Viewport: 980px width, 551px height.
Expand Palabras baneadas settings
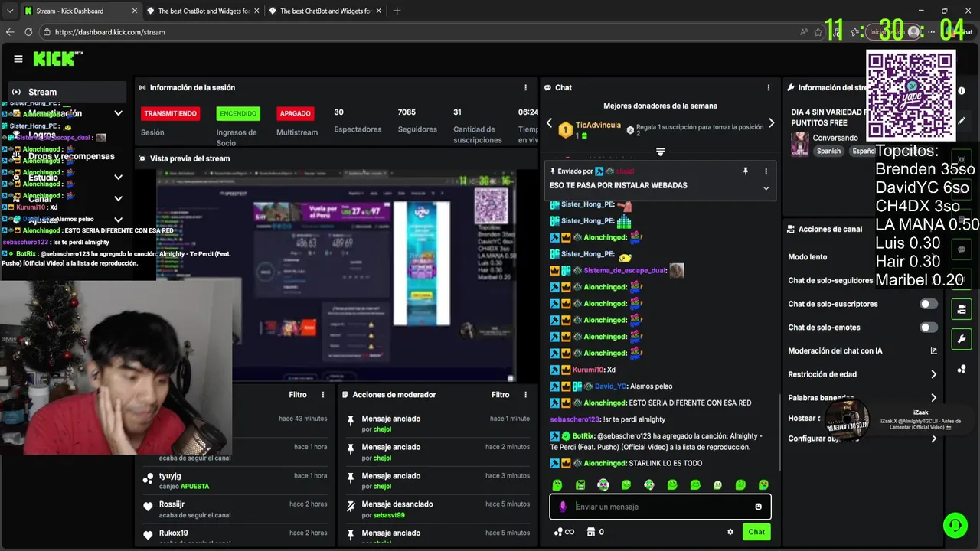862,398
